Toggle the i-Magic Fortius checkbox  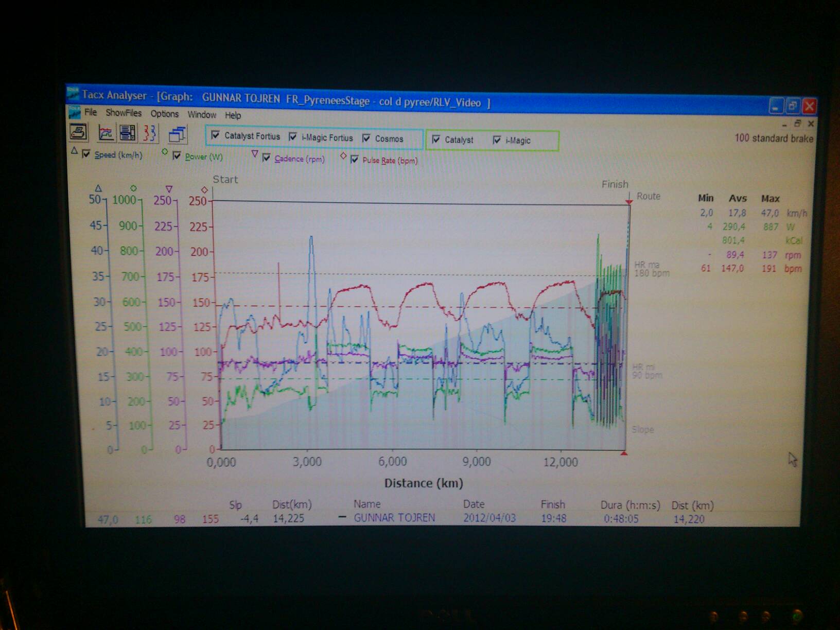[x=293, y=137]
